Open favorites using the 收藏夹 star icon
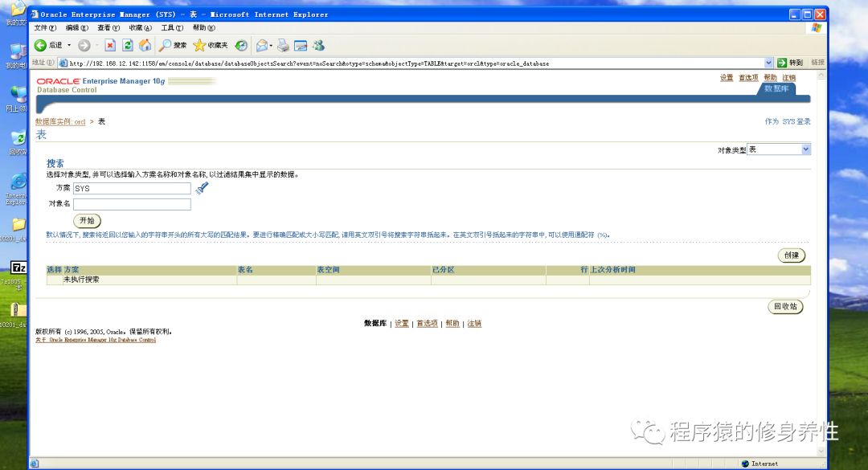 [x=199, y=46]
